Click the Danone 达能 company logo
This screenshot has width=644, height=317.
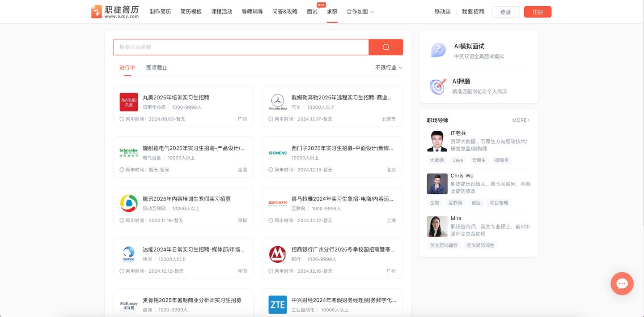click(x=129, y=254)
